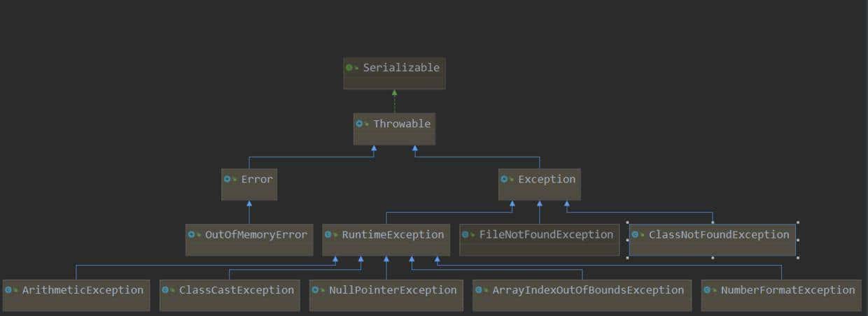Screen dimensions: 868x316
Task: Click bottom-center resize handle of ClassNotFoundException
Action: click(x=713, y=257)
